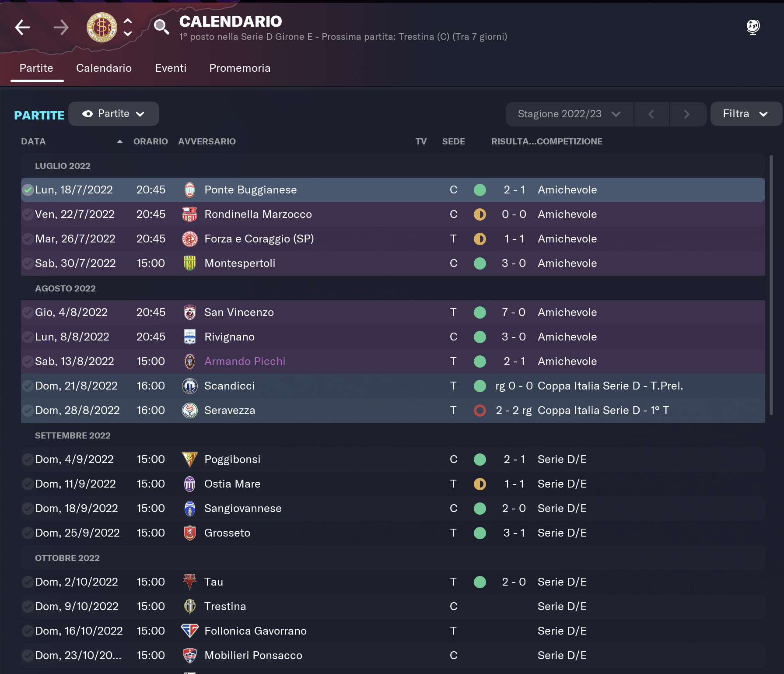The height and width of the screenshot is (674, 784).
Task: Expand the Filtra dropdown
Action: click(746, 114)
